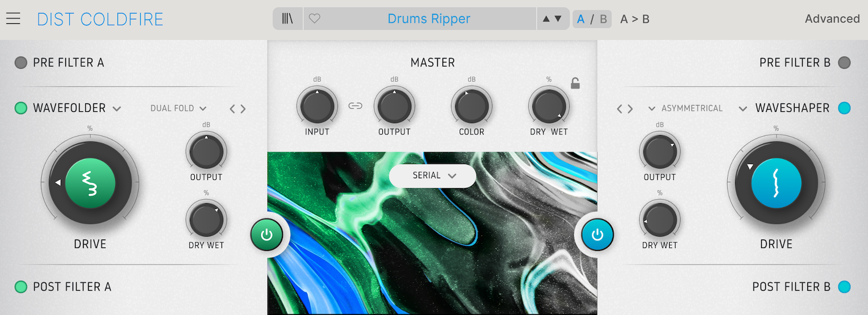Click the blue waveshaper Drive knob
The image size is (868, 315).
776,184
